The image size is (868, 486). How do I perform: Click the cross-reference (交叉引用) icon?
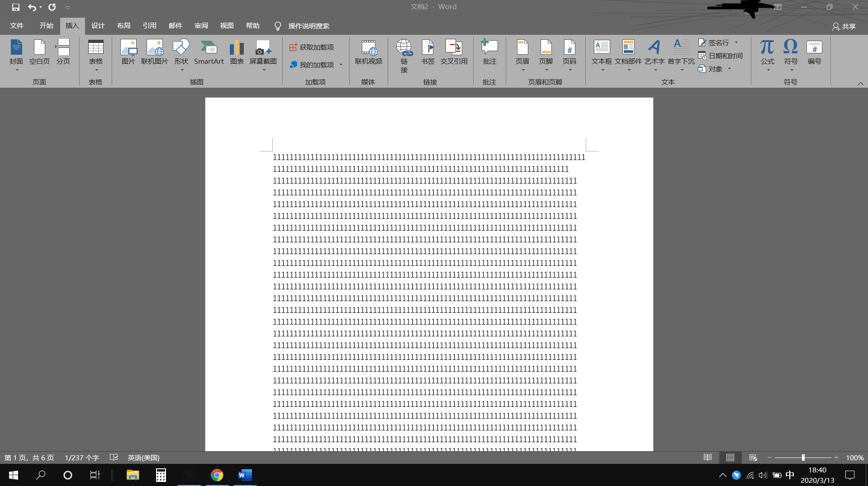coord(454,53)
